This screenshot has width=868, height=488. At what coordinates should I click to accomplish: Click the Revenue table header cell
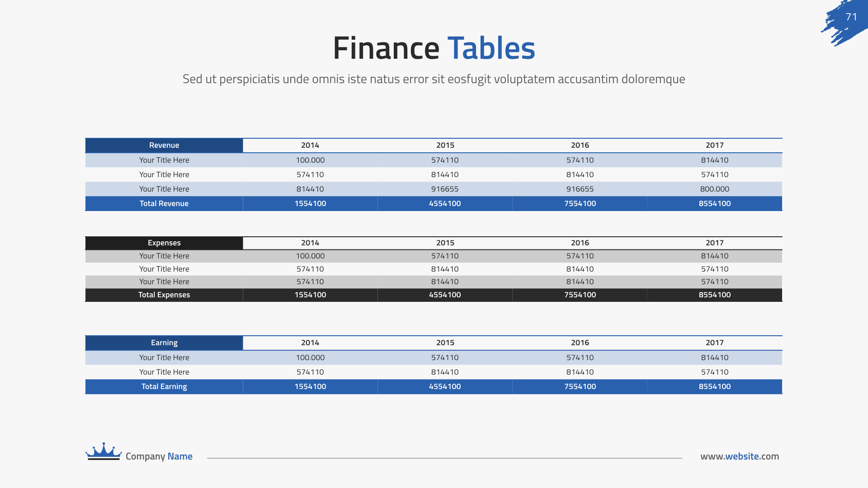pos(164,145)
